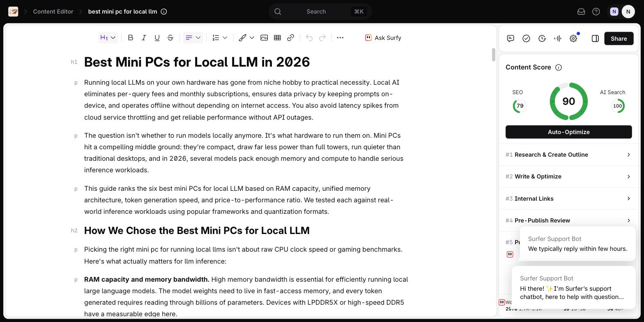This screenshot has width=644, height=322.
Task: Open the text alignment dropdown
Action: 193,37
